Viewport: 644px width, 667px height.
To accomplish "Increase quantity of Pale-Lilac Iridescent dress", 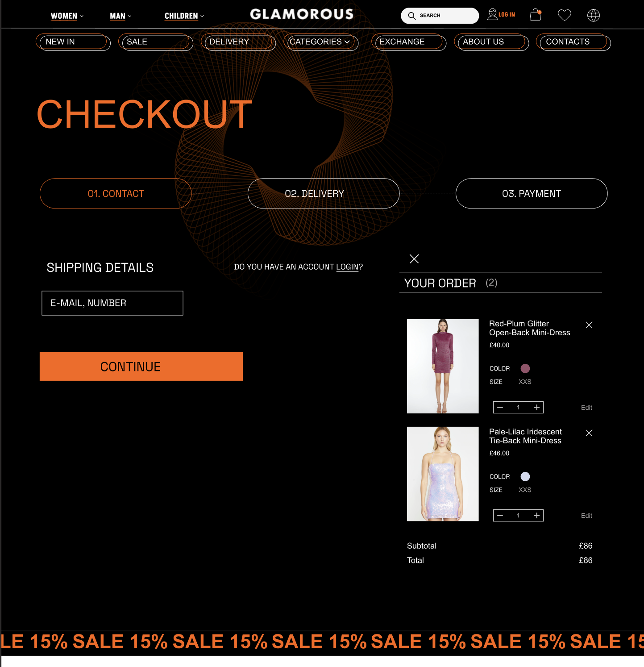I will 536,516.
